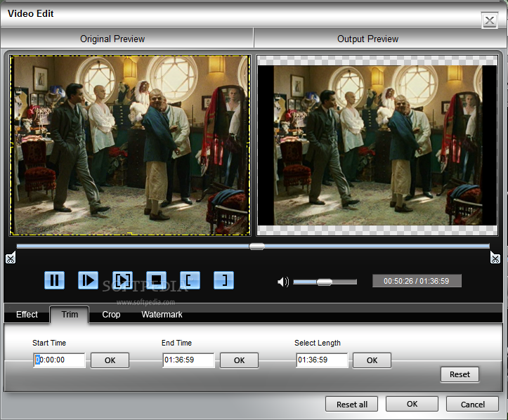Click the Original Preview video frame

tap(130, 145)
